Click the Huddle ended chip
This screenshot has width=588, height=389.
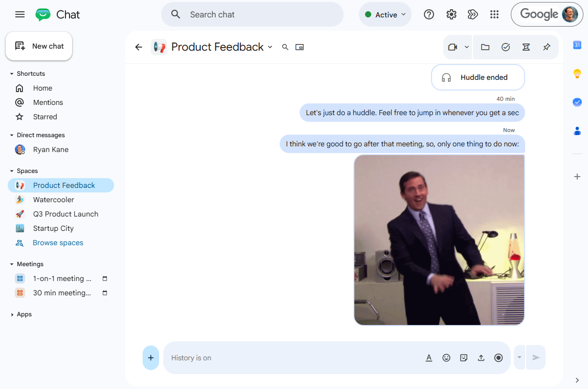[478, 77]
